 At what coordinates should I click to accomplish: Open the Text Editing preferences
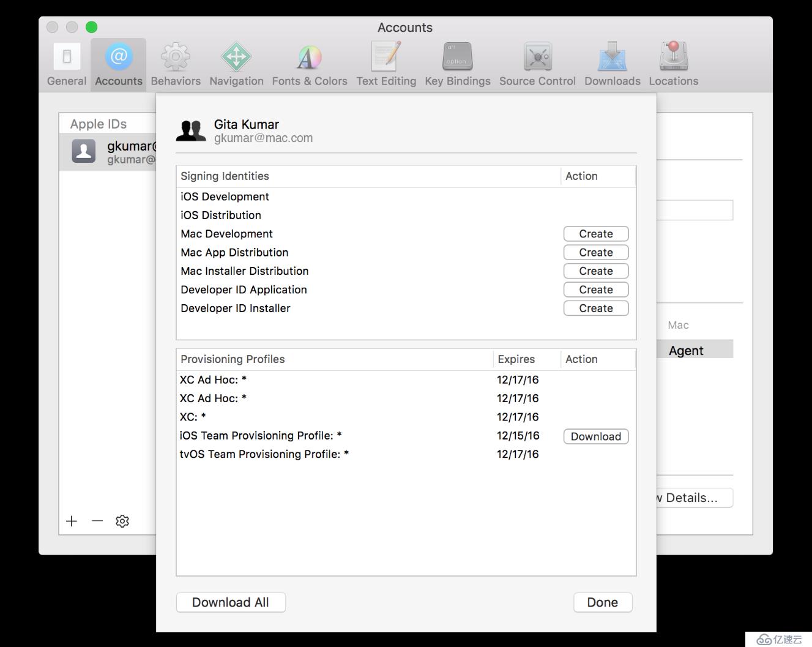(x=386, y=65)
